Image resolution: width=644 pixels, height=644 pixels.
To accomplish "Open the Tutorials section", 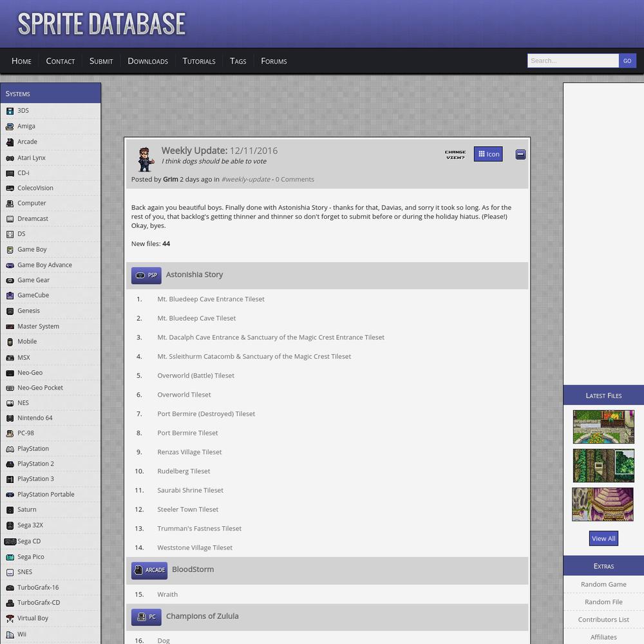I will [199, 61].
